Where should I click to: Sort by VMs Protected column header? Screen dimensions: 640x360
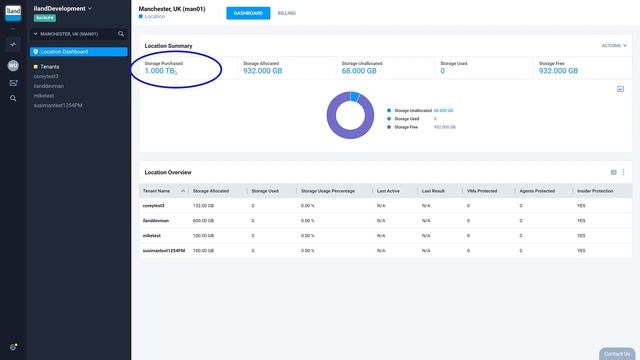click(482, 191)
